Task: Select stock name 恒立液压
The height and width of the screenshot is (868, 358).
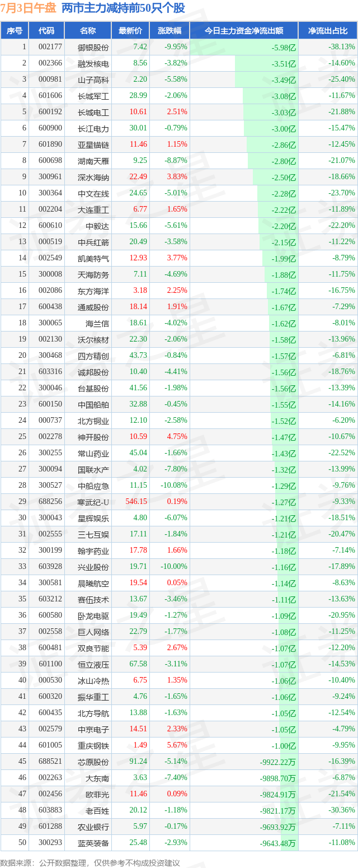Action: tap(93, 665)
